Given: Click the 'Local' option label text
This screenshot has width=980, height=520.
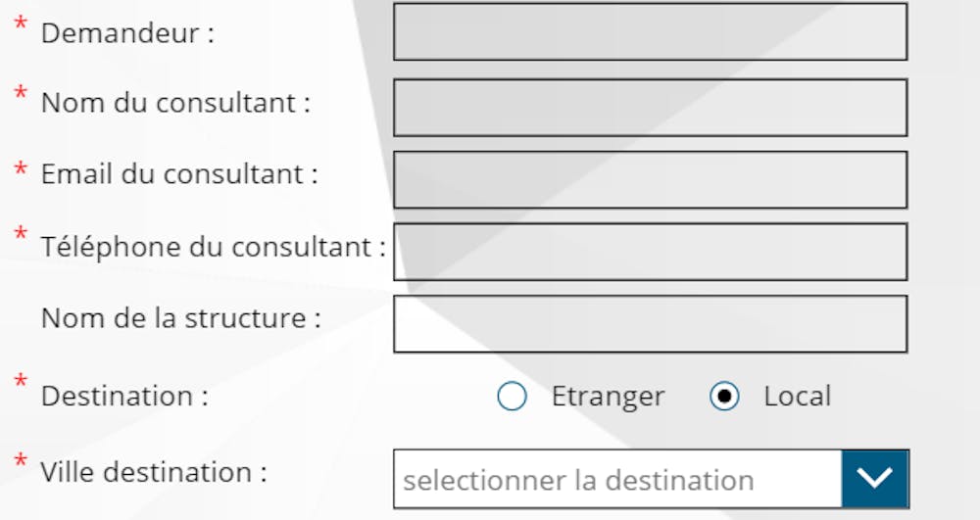Looking at the screenshot, I should coord(797,397).
